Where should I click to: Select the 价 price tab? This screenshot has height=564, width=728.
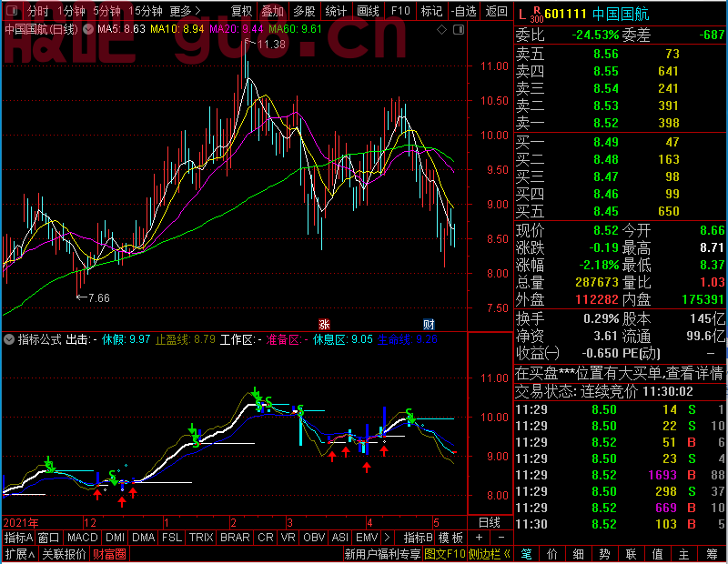coord(552,554)
